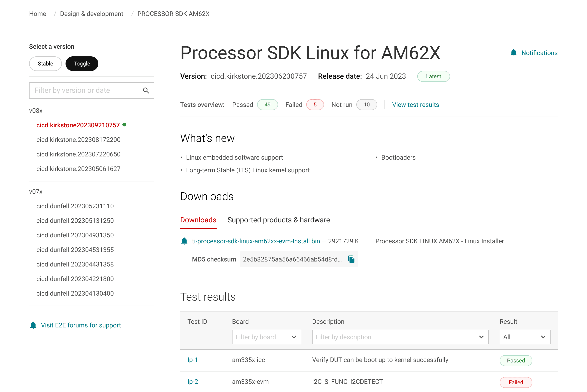Click the green dot beside cicd.kirkstone202309210757

click(124, 125)
